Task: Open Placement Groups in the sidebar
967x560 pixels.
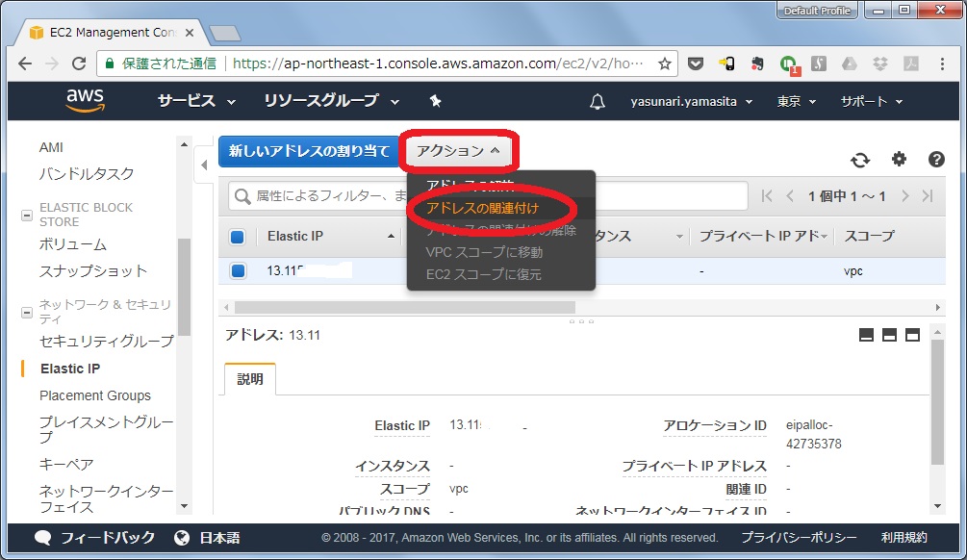Action: point(95,396)
